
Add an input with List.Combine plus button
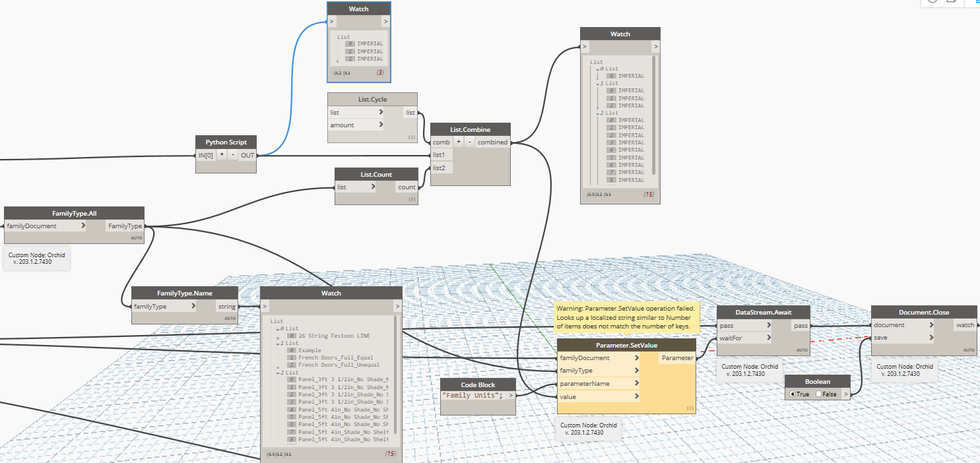click(x=458, y=142)
